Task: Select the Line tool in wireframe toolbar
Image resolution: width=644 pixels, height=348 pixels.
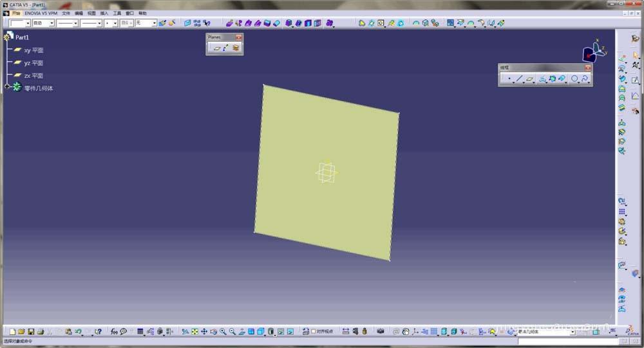Action: click(x=518, y=79)
